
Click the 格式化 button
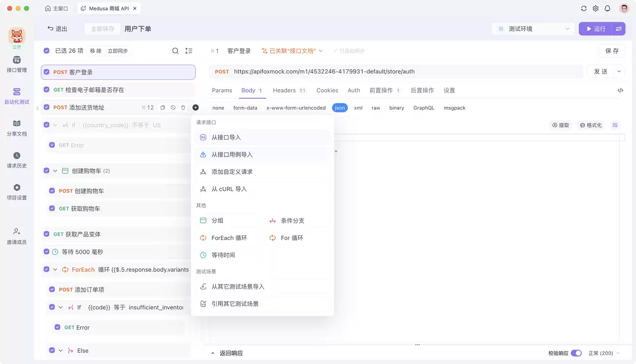tap(591, 125)
